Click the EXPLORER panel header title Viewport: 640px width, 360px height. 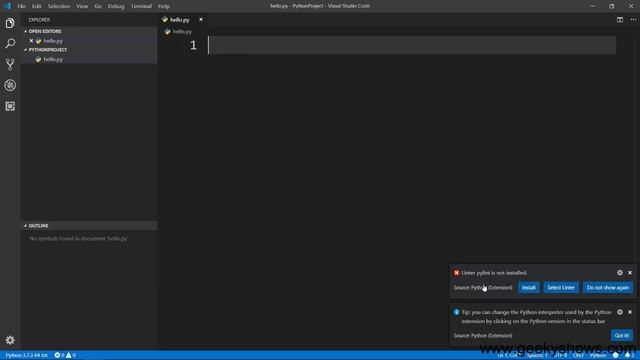tap(39, 20)
